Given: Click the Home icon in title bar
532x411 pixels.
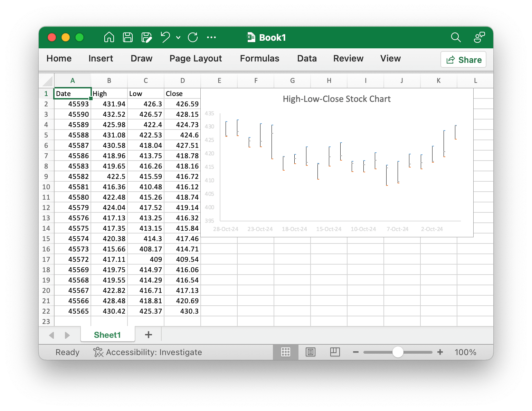Looking at the screenshot, I should tap(109, 37).
